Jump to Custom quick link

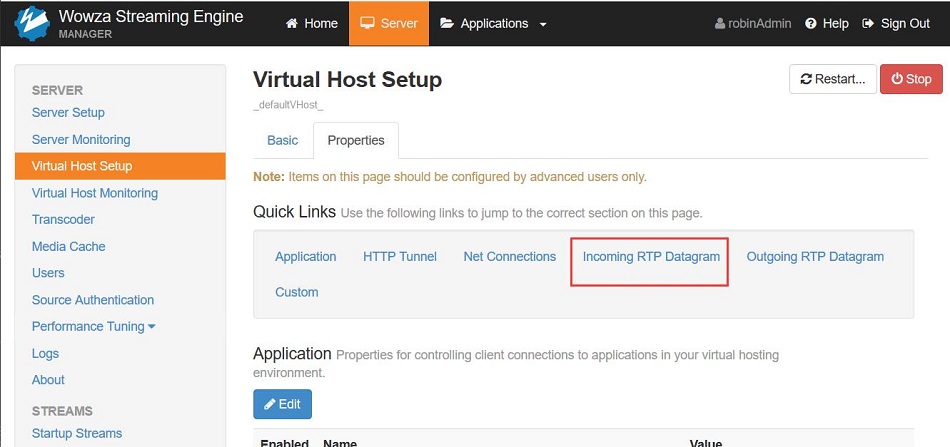click(x=296, y=292)
